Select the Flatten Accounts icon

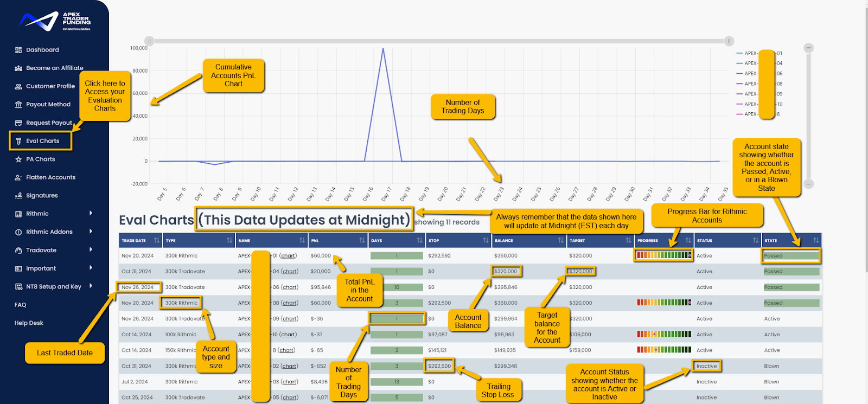click(18, 177)
